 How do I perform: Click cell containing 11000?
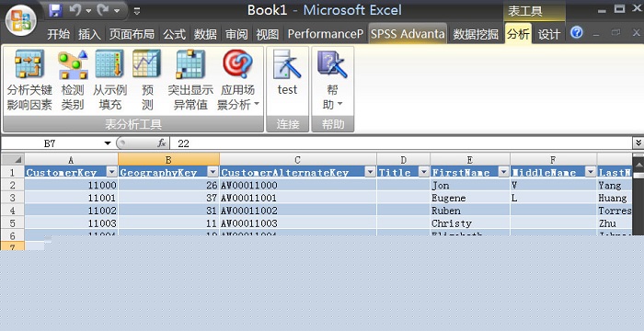coord(71,185)
